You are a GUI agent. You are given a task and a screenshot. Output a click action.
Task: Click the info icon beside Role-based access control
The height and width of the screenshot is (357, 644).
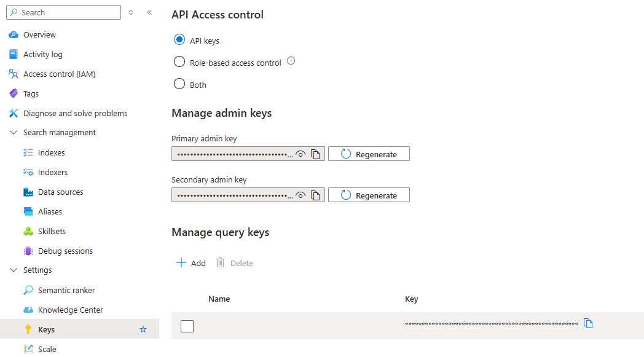291,61
